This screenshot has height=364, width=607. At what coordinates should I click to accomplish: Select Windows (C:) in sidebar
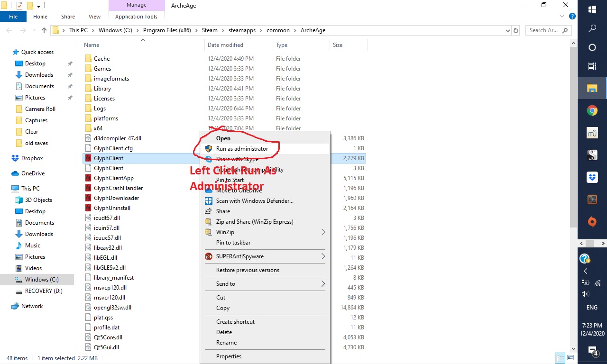pos(42,280)
